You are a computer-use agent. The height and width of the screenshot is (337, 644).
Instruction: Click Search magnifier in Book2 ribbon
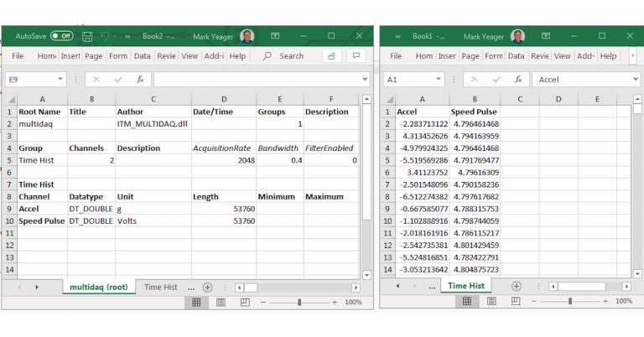[x=267, y=56]
